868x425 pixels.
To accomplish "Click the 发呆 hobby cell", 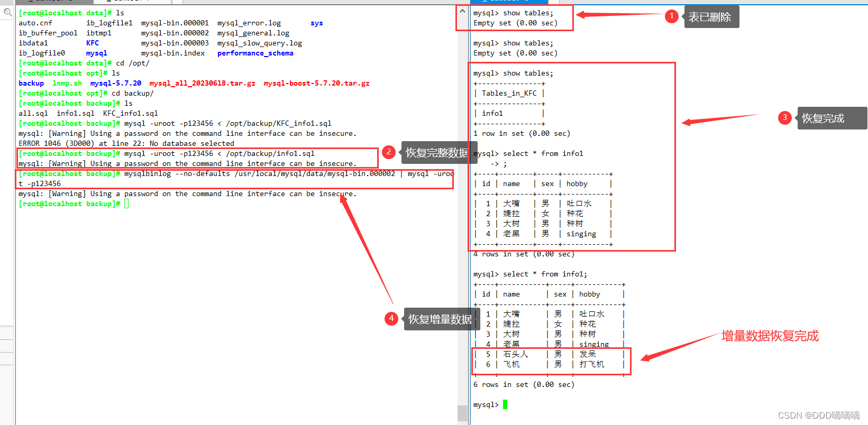I will click(x=588, y=354).
